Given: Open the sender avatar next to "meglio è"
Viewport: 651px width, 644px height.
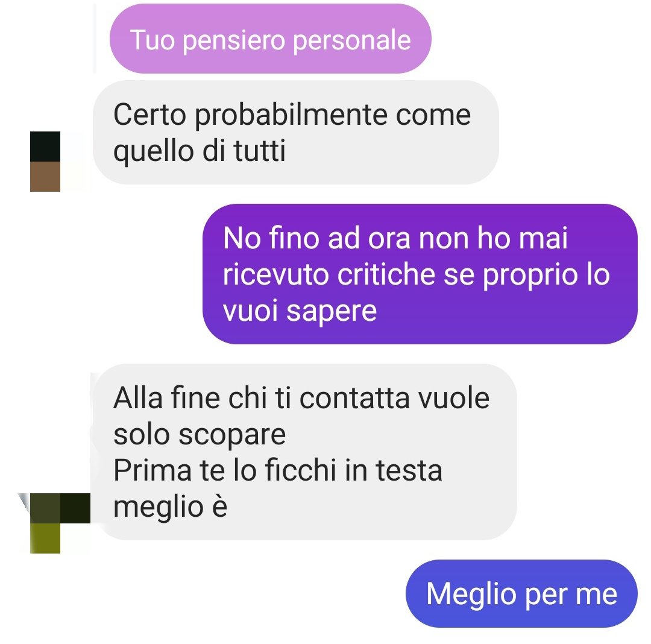Looking at the screenshot, I should [x=54, y=523].
